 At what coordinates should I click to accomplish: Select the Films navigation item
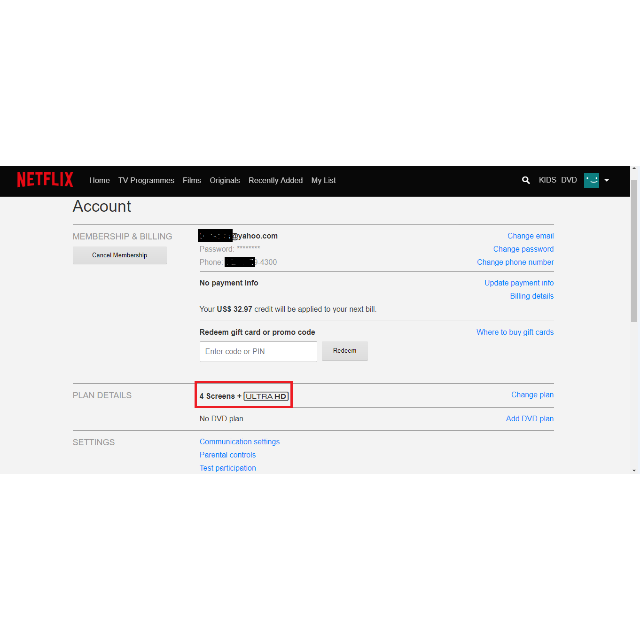coord(192,181)
